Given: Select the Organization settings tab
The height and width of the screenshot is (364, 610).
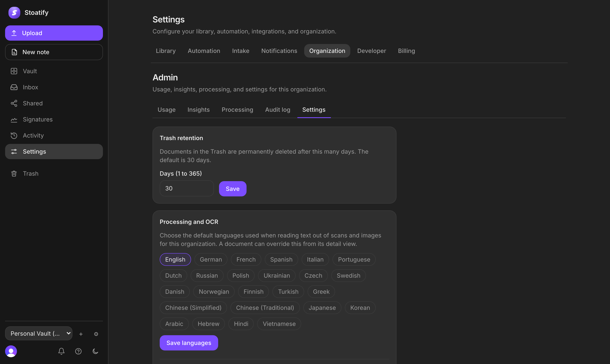Looking at the screenshot, I should [327, 51].
